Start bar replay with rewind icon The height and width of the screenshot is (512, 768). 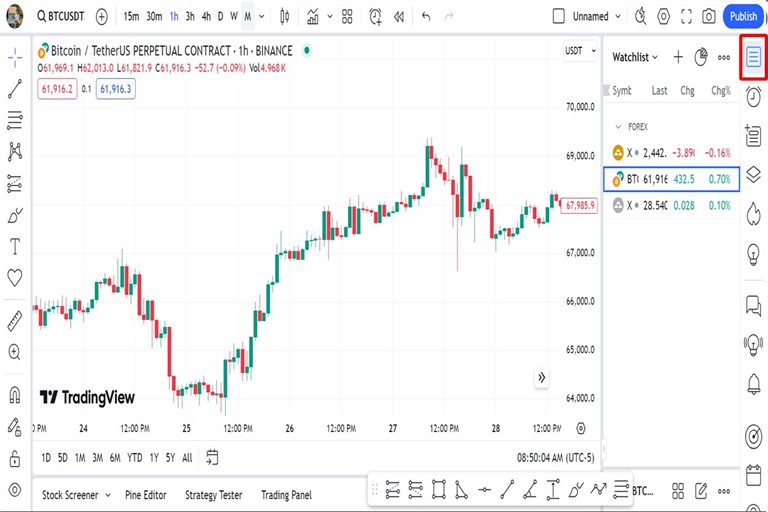[x=399, y=17]
